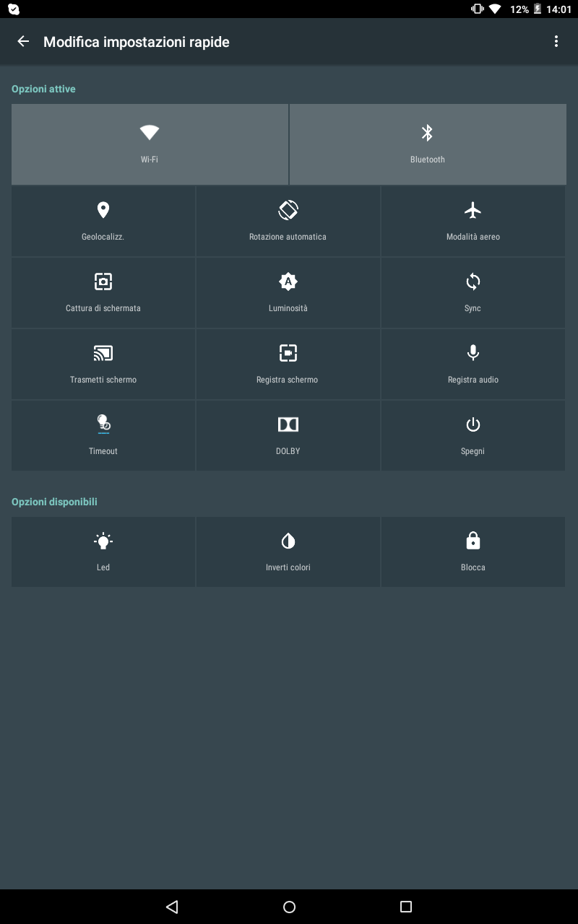Viewport: 578px width, 924px height.
Task: Open the three-dot overflow menu
Action: [x=556, y=42]
